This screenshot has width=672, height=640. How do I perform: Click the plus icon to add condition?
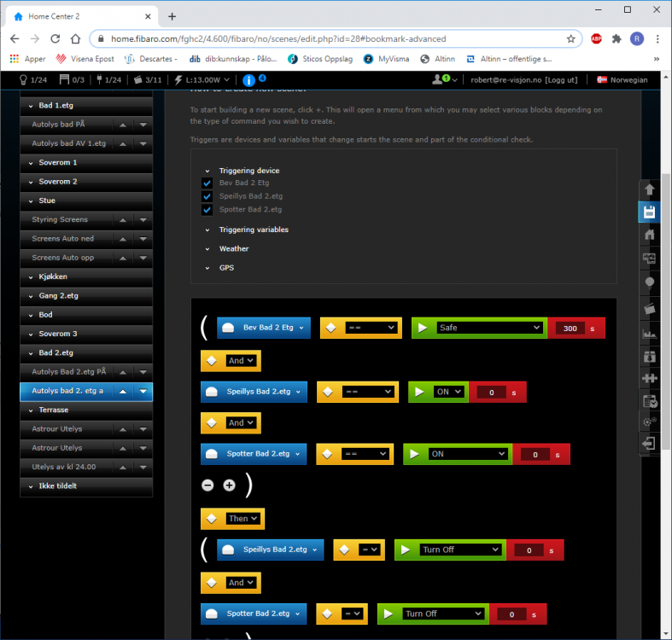tap(229, 485)
